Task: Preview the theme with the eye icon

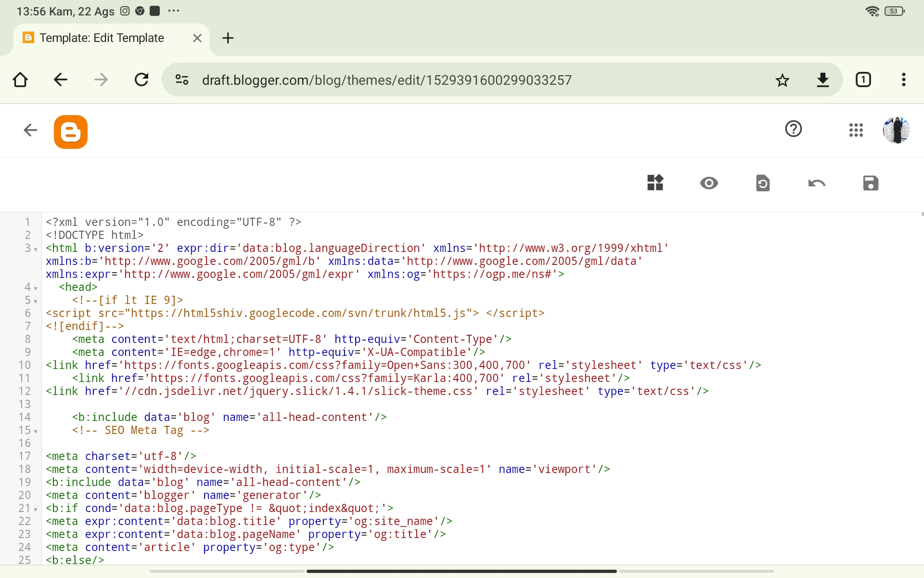Action: (709, 183)
